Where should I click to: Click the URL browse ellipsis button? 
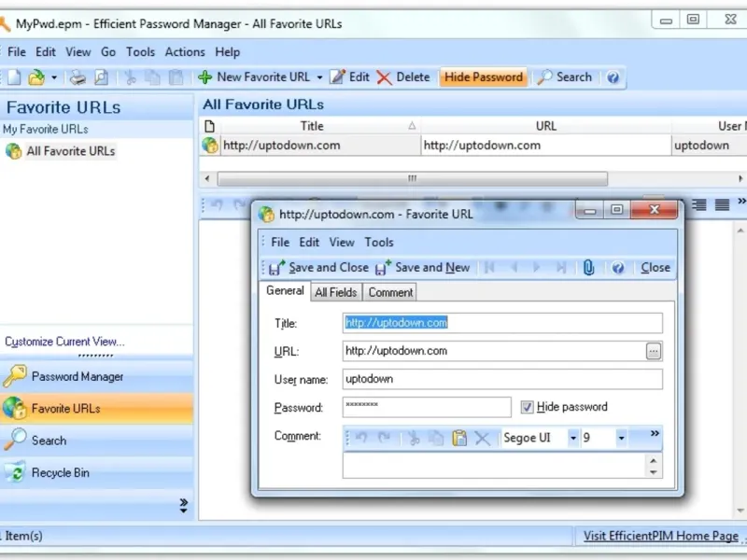pyautogui.click(x=654, y=352)
